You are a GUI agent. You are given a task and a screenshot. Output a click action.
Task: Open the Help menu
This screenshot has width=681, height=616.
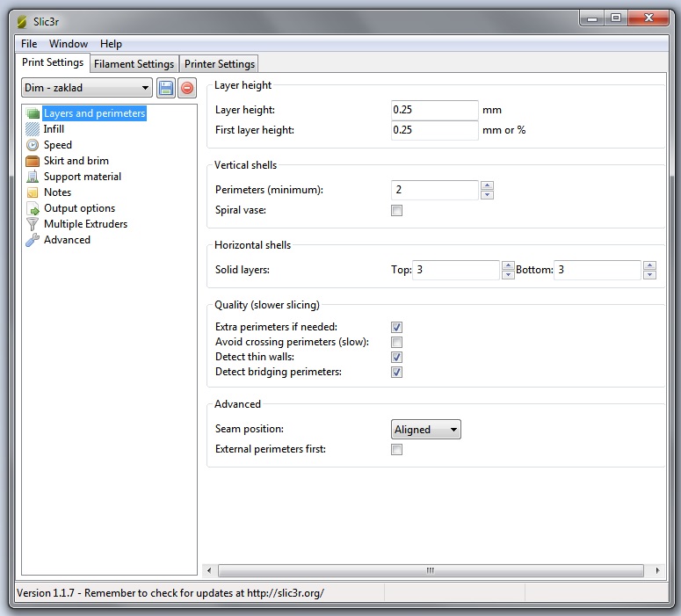tap(112, 44)
